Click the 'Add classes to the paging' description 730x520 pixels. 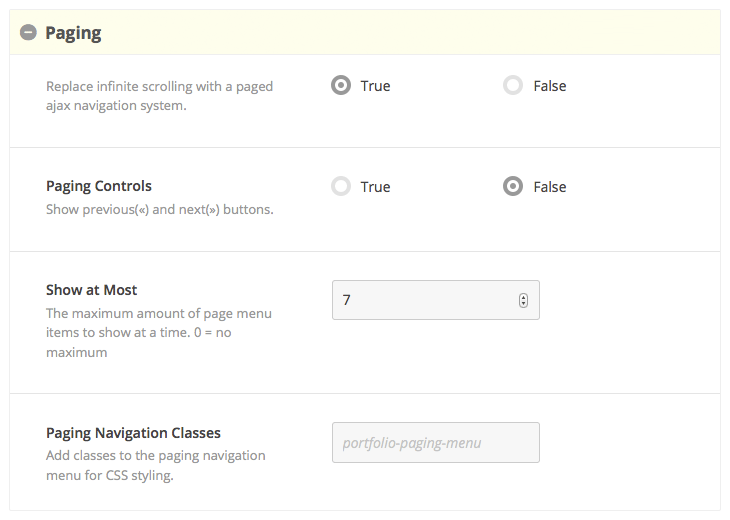[x=155, y=465]
